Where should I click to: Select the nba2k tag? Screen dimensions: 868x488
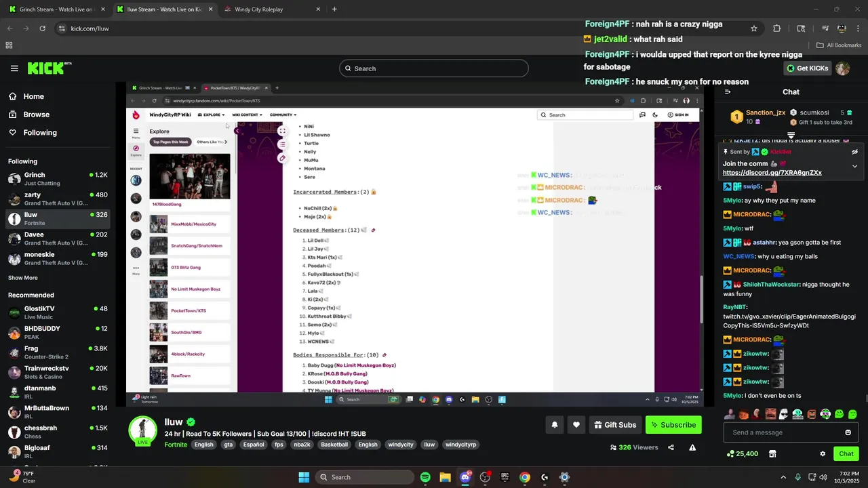click(x=302, y=445)
